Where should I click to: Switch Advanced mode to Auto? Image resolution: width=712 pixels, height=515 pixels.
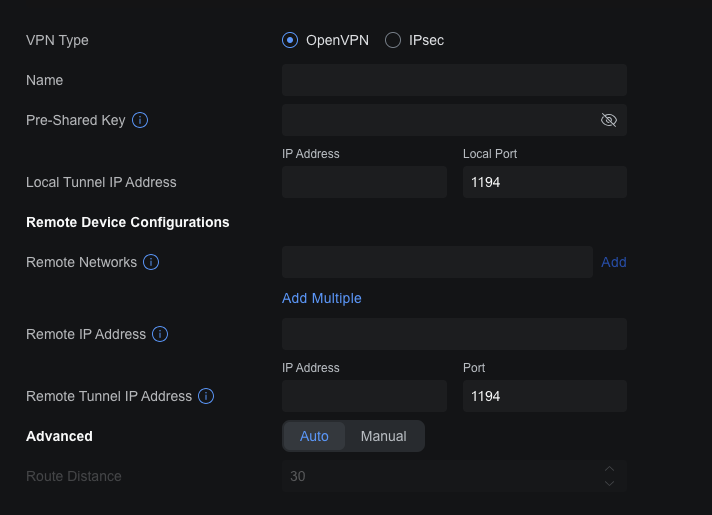314,436
